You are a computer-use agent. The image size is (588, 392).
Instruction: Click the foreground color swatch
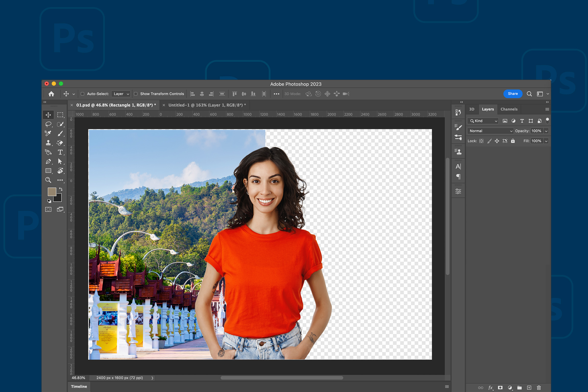click(52, 191)
